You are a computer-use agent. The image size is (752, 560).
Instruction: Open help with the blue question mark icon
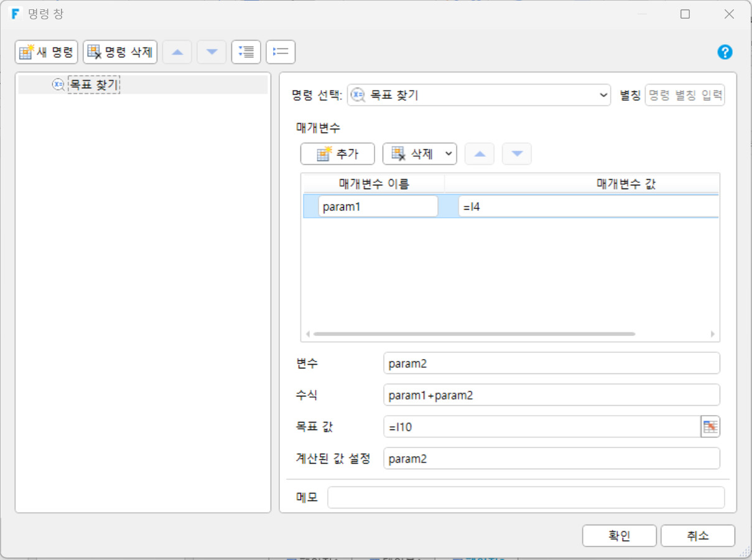(x=725, y=52)
